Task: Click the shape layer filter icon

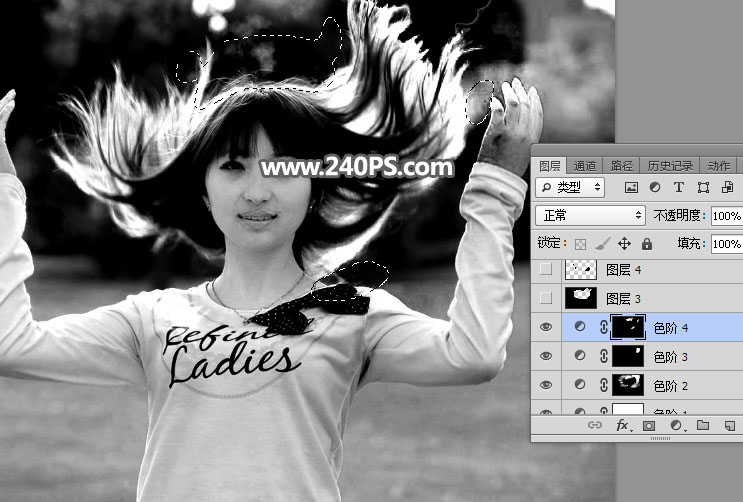Action: coord(703,187)
